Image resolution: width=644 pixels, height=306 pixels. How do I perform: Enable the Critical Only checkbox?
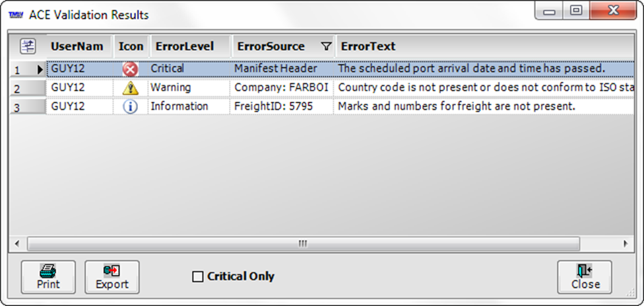pos(198,277)
